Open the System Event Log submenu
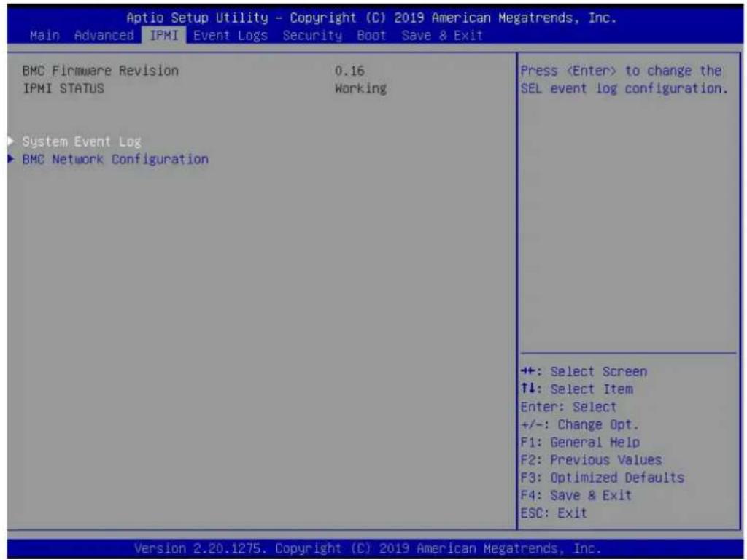The image size is (747, 560). (82, 141)
